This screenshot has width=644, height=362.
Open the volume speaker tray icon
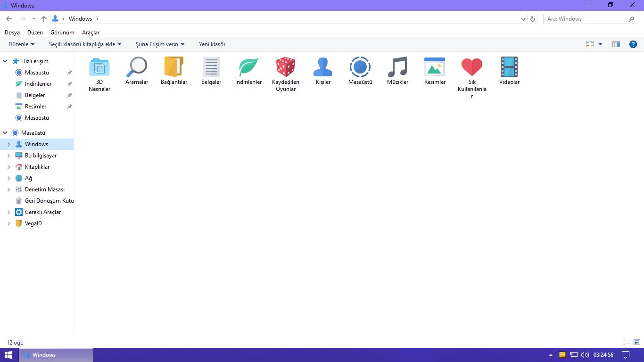click(585, 355)
